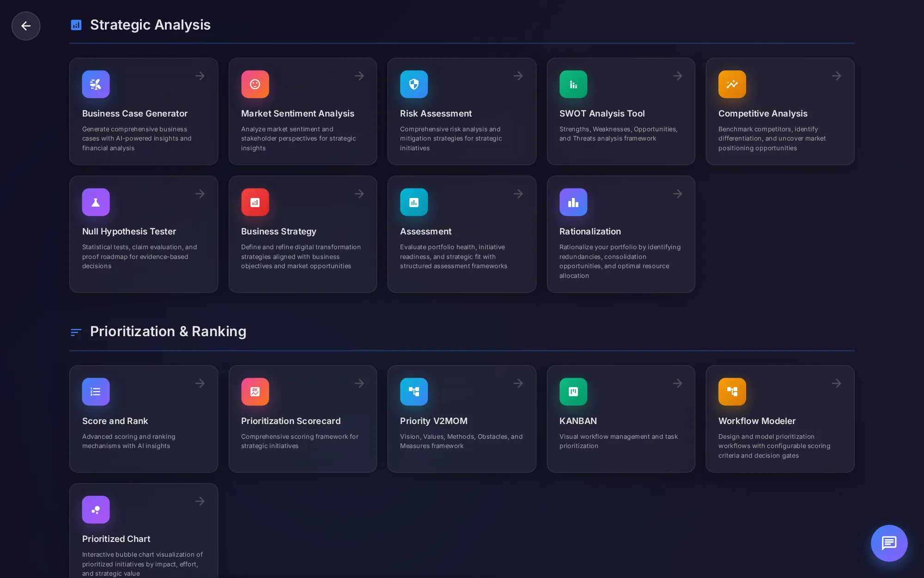Select the Score and Rank title
The width and height of the screenshot is (924, 578).
[x=115, y=421]
